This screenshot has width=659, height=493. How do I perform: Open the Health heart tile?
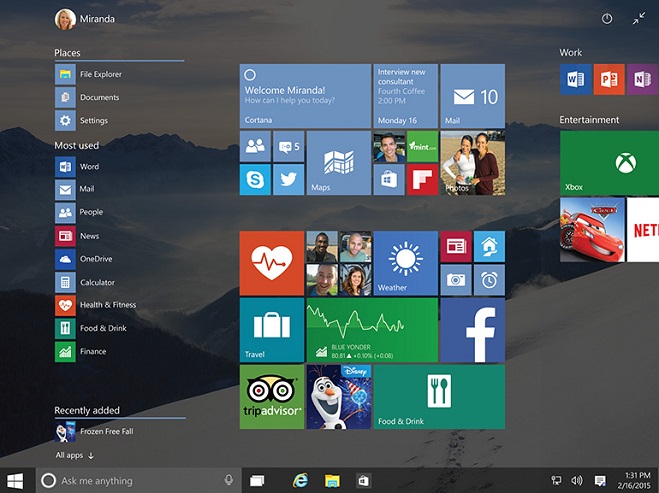click(x=272, y=263)
